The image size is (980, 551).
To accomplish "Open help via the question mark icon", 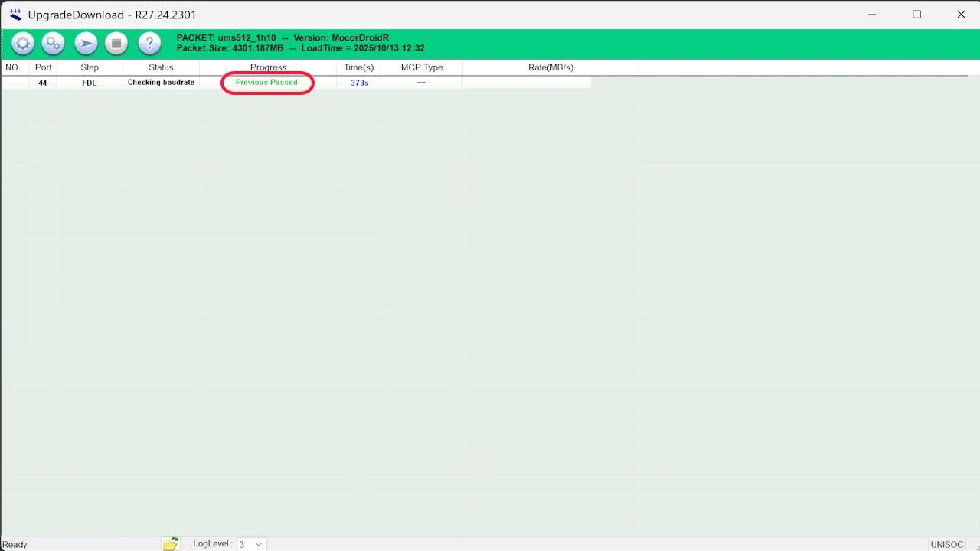I will 149,43.
